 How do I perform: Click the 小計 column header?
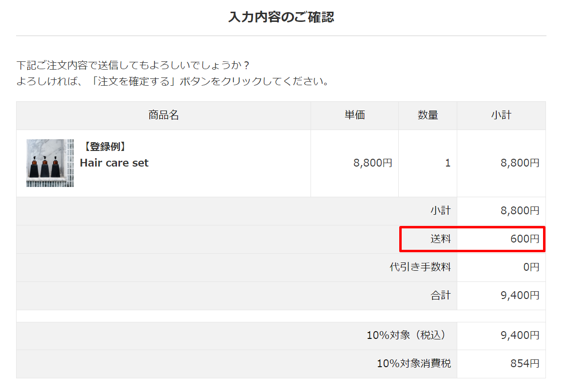click(x=501, y=115)
